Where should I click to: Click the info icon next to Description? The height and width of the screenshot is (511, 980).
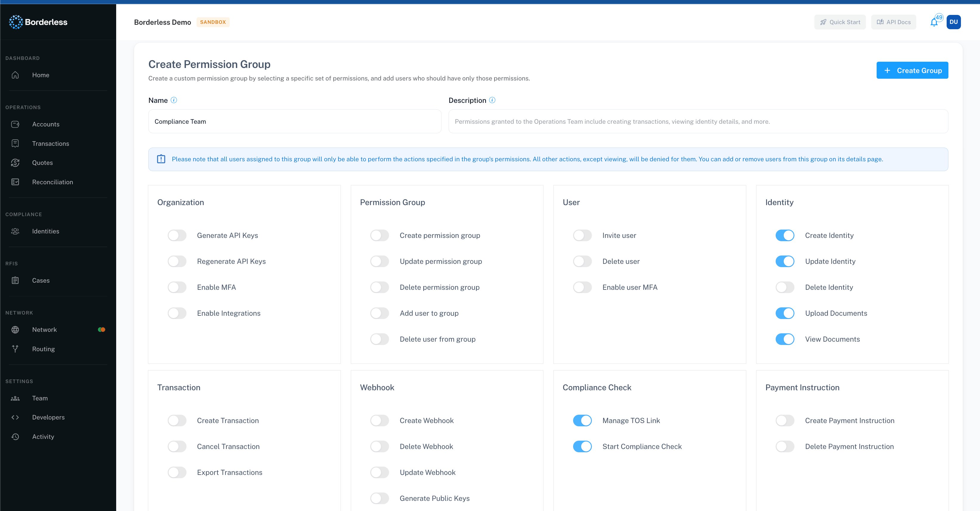(x=492, y=100)
